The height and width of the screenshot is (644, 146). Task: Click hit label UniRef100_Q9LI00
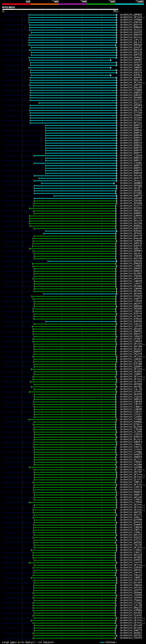click(131, 42)
